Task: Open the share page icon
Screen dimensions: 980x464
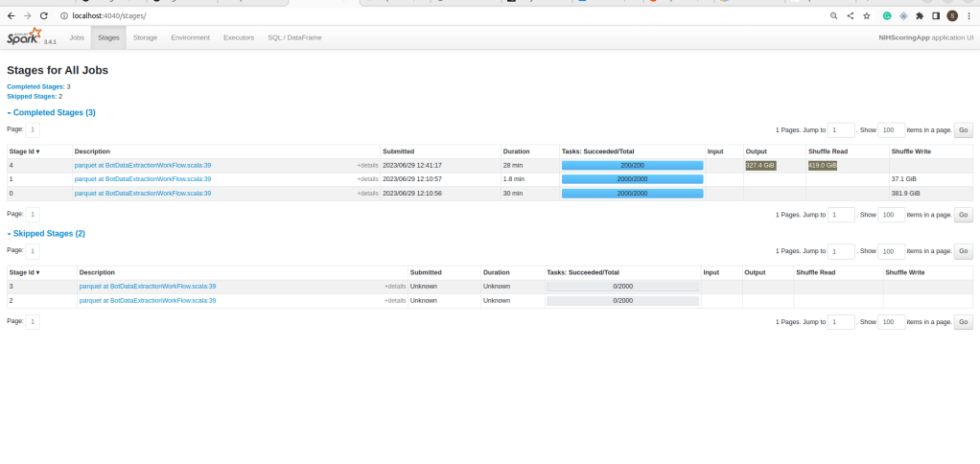Action: tap(851, 16)
